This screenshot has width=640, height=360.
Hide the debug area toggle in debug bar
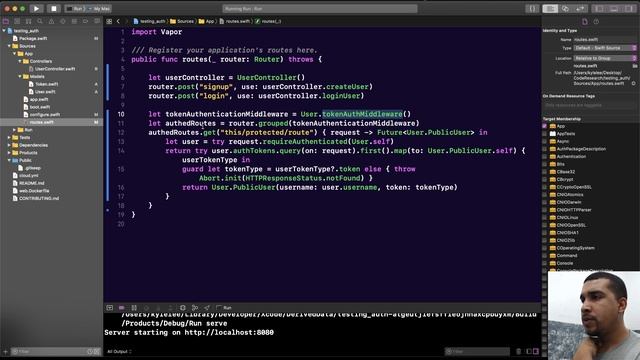tap(109, 308)
